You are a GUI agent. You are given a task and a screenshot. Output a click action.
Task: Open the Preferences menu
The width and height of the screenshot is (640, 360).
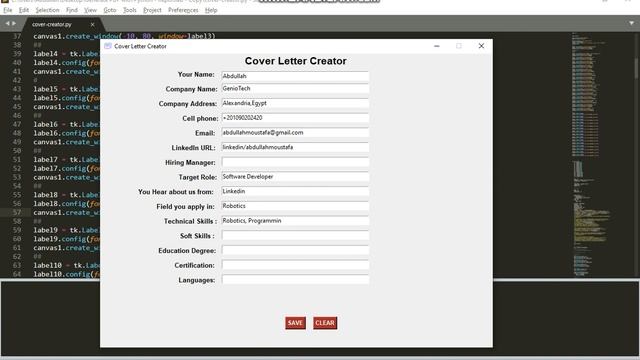coord(183,10)
